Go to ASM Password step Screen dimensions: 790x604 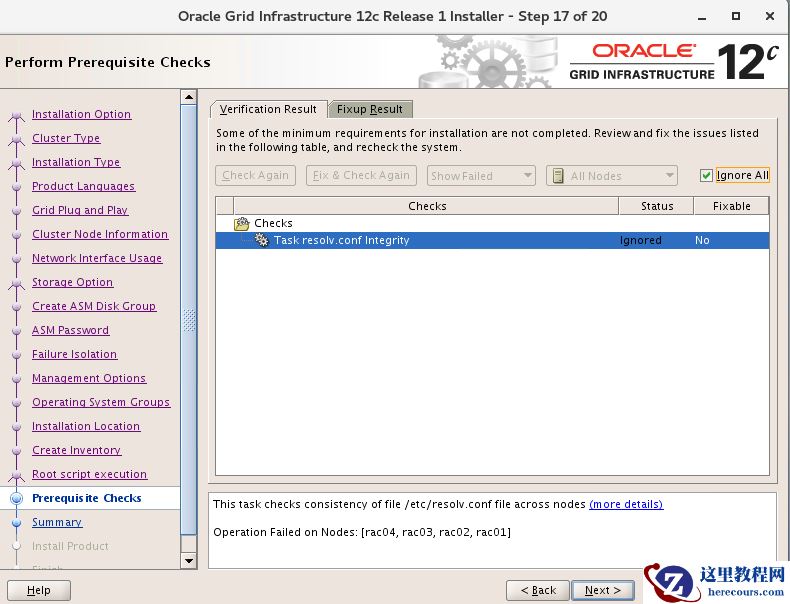click(71, 330)
